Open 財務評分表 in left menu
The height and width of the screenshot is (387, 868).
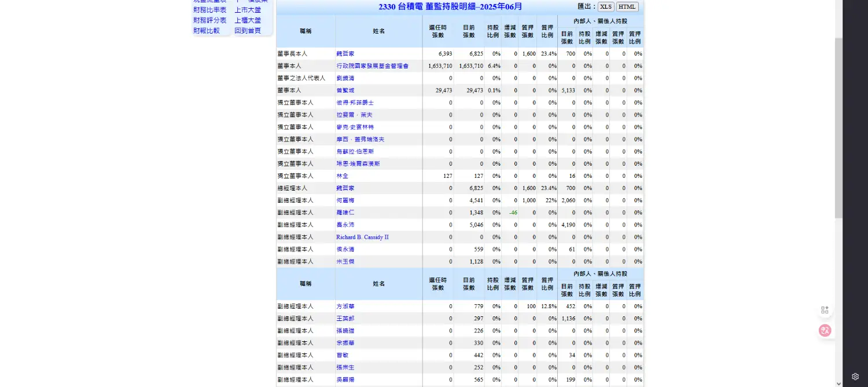209,20
